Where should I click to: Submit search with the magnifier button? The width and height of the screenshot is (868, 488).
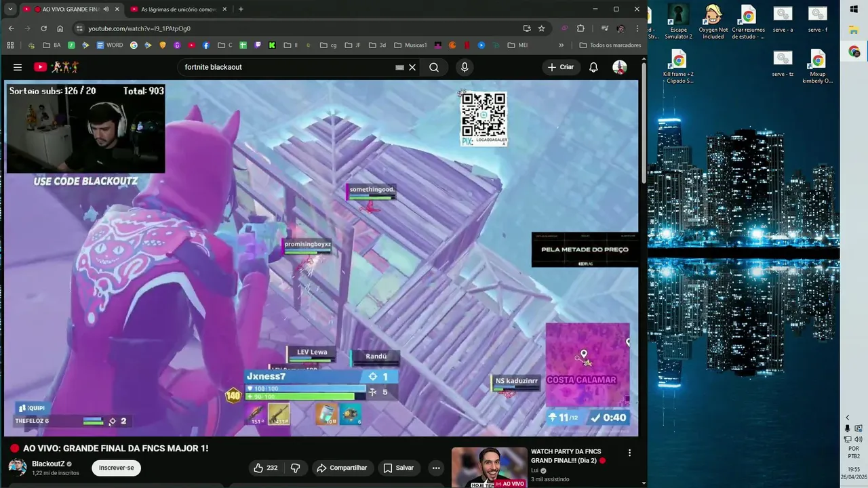[x=434, y=67]
